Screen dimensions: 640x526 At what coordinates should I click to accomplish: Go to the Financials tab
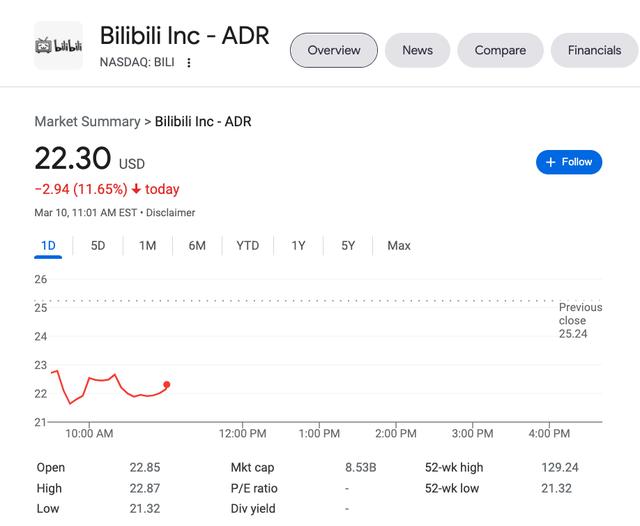tap(594, 50)
